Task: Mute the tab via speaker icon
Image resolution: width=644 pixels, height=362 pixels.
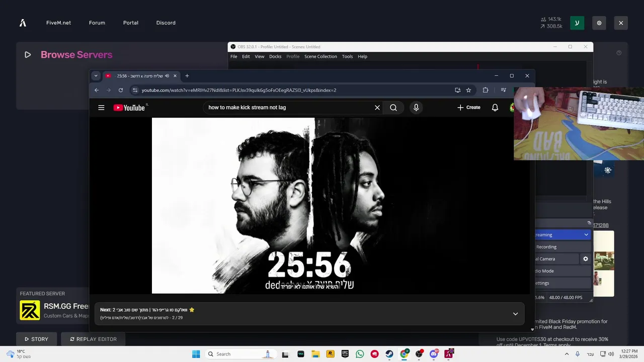Action: tap(167, 76)
